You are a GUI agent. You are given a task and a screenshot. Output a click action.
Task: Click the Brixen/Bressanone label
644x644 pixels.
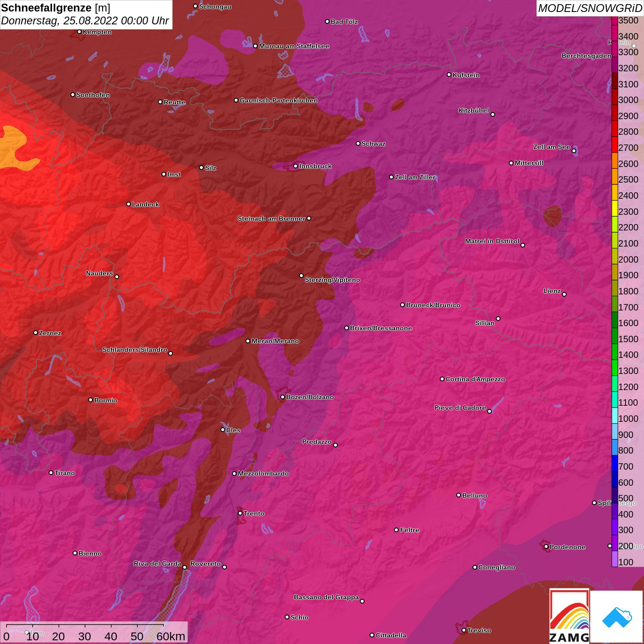pos(381,328)
